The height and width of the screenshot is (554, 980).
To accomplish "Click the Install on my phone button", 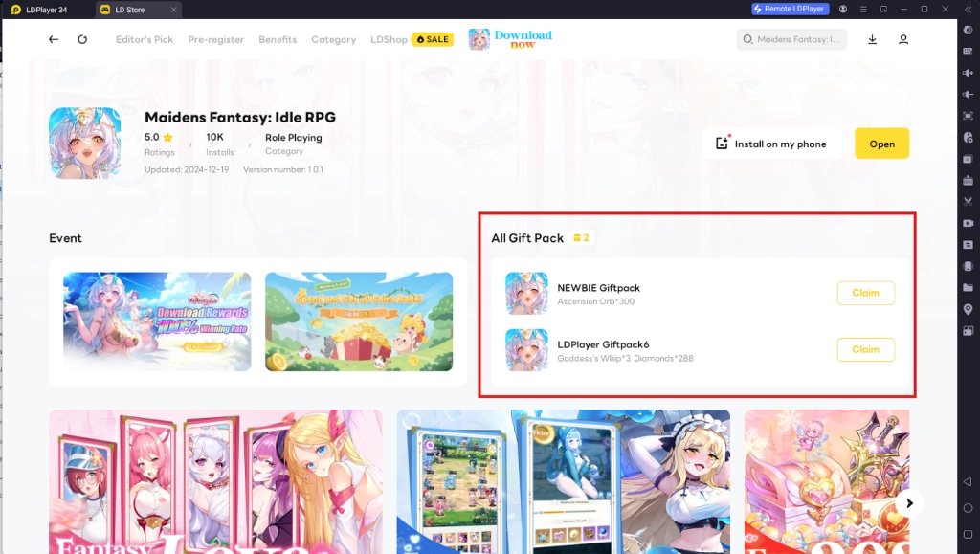I will [770, 144].
